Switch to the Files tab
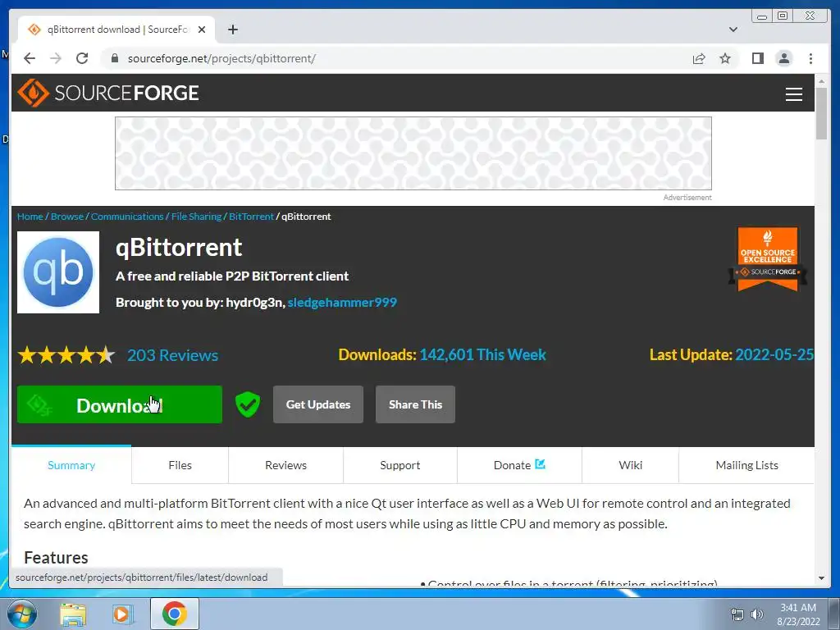840x630 pixels. [x=180, y=465]
